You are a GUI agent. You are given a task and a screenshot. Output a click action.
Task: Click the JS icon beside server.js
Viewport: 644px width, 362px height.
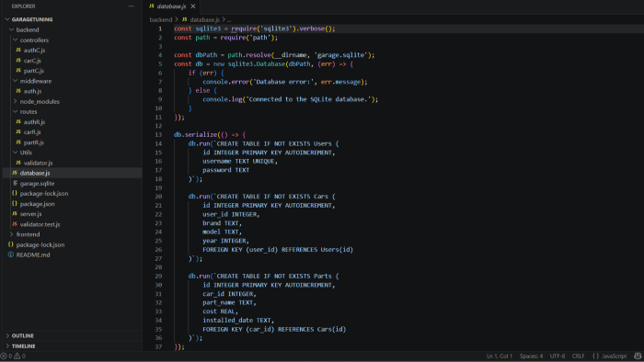coord(15,214)
